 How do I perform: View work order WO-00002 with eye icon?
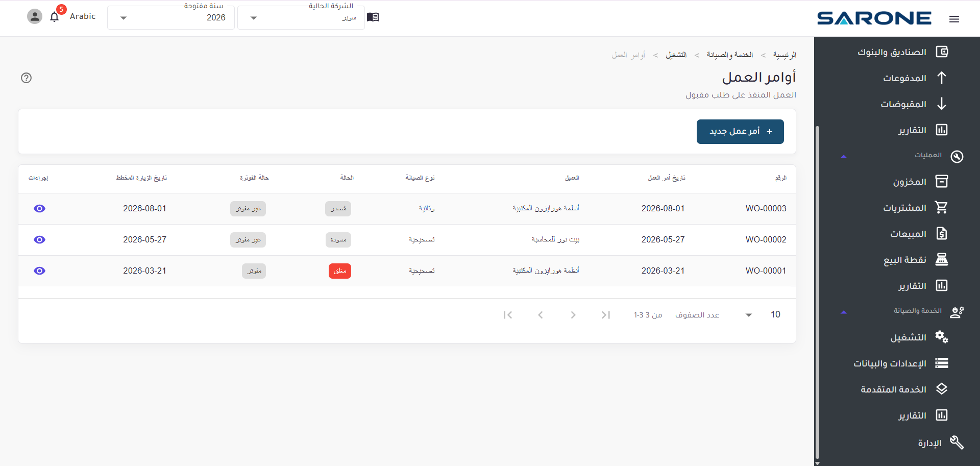[x=39, y=239]
